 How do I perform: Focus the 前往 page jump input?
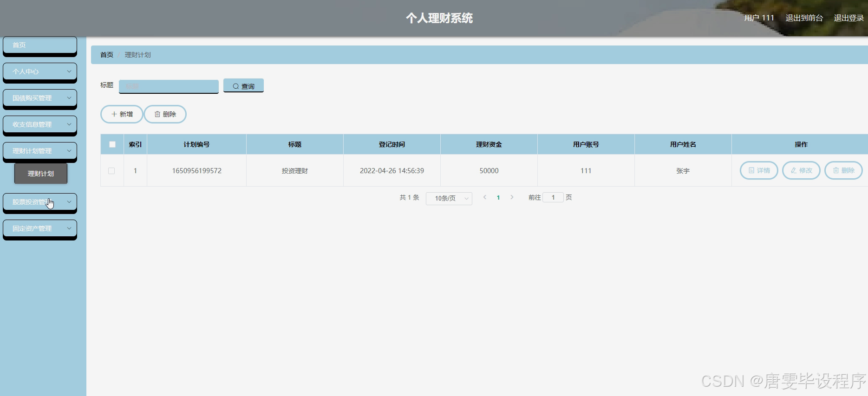point(553,197)
